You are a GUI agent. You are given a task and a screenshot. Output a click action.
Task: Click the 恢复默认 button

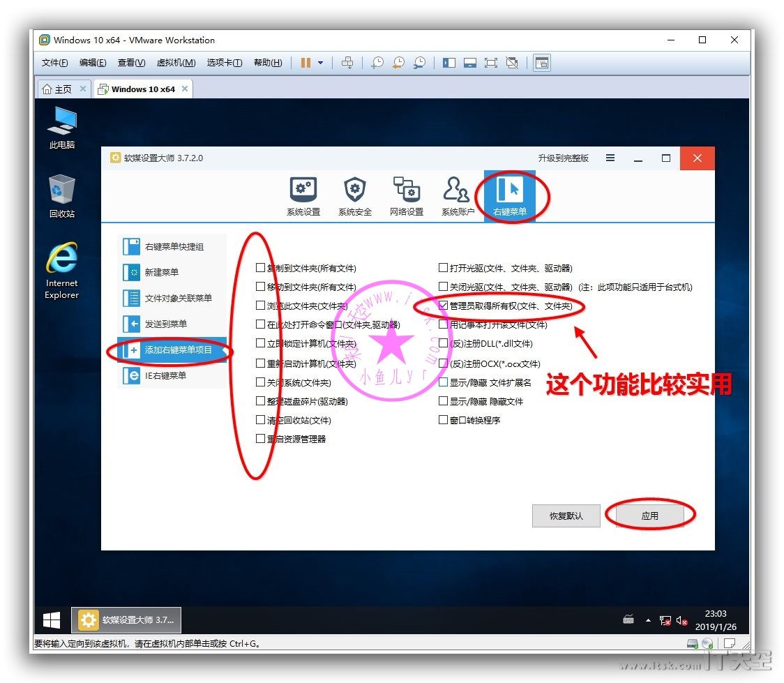pos(566,516)
